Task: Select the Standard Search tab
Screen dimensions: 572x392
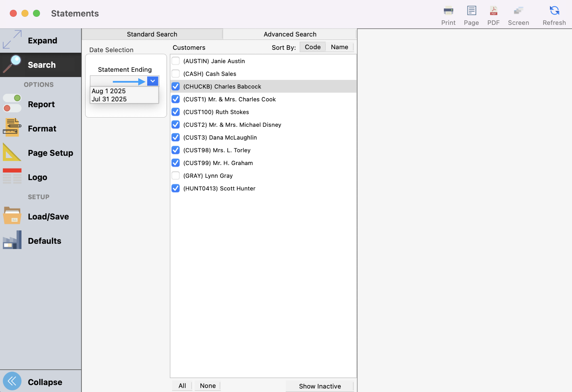Action: tap(152, 34)
